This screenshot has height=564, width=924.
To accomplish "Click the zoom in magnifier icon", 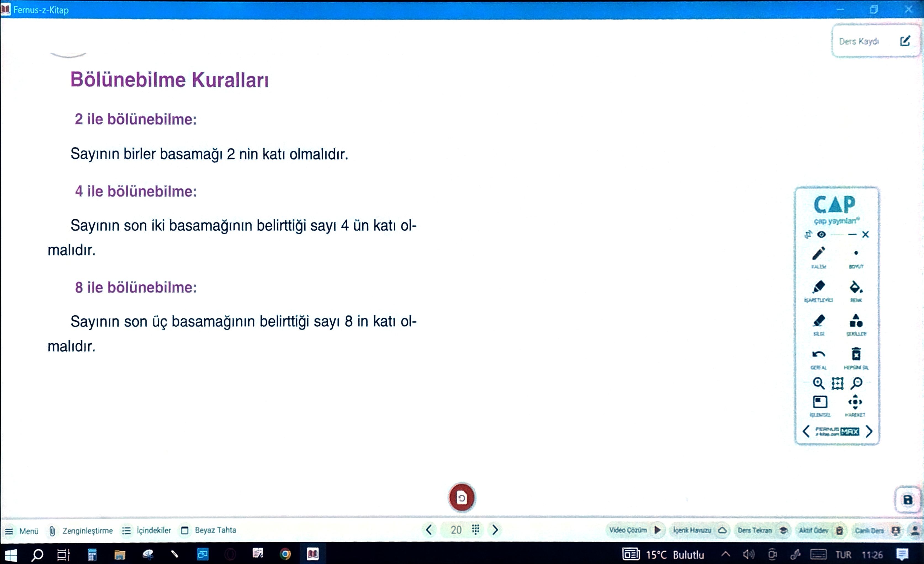I will click(x=818, y=383).
